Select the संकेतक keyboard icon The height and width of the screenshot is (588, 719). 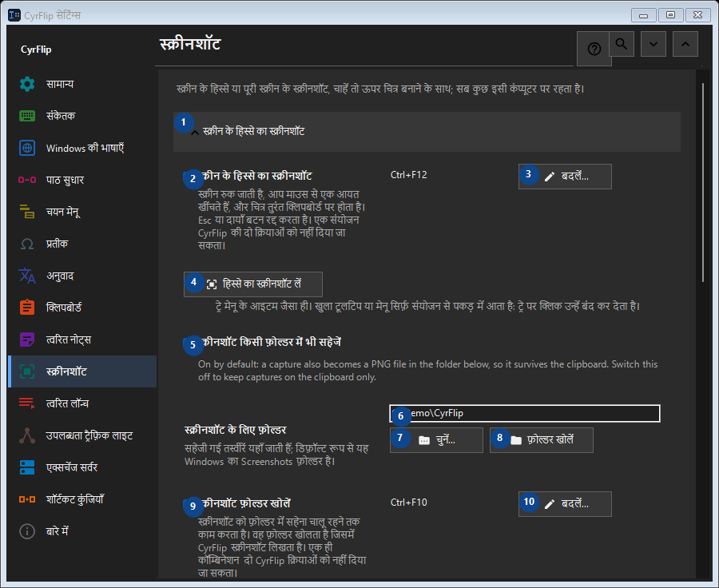(x=27, y=116)
